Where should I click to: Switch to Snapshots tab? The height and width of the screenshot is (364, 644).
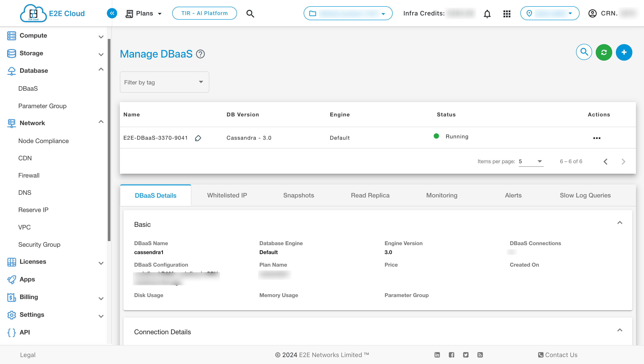point(299,195)
